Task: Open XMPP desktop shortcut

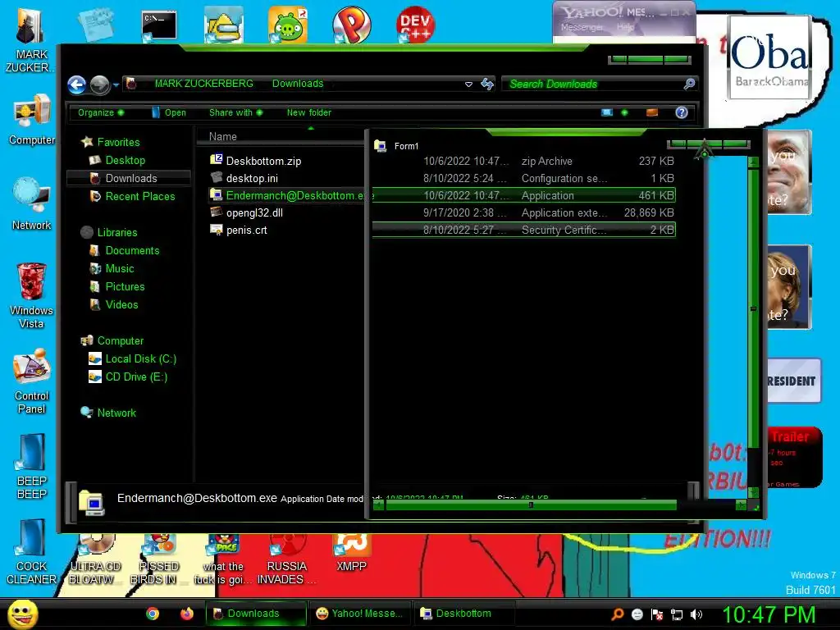Action: point(351,553)
